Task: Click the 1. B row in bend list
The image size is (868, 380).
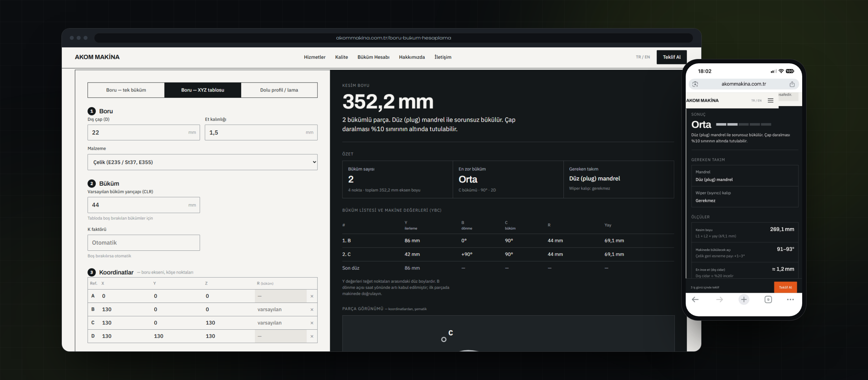Action: tap(508, 241)
